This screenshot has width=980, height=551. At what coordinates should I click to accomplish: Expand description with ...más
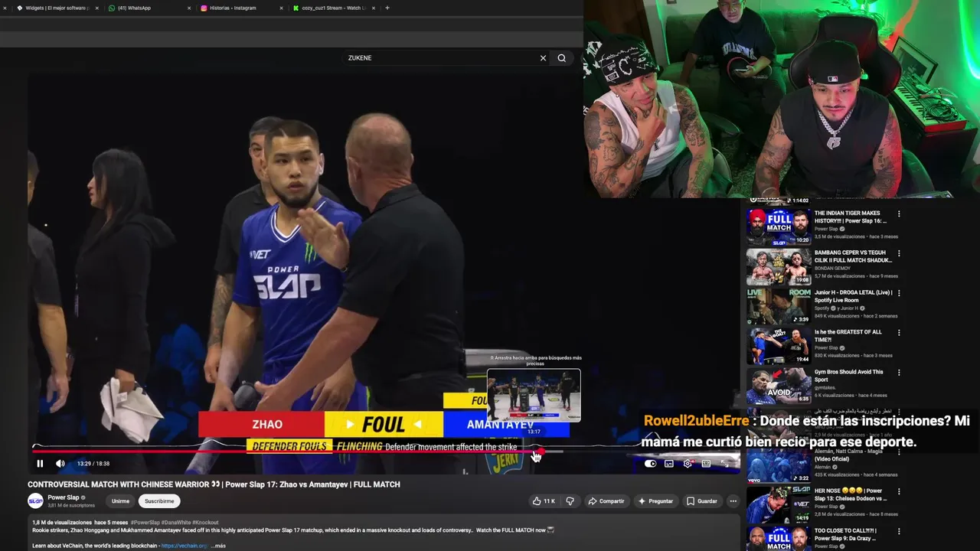pos(218,546)
